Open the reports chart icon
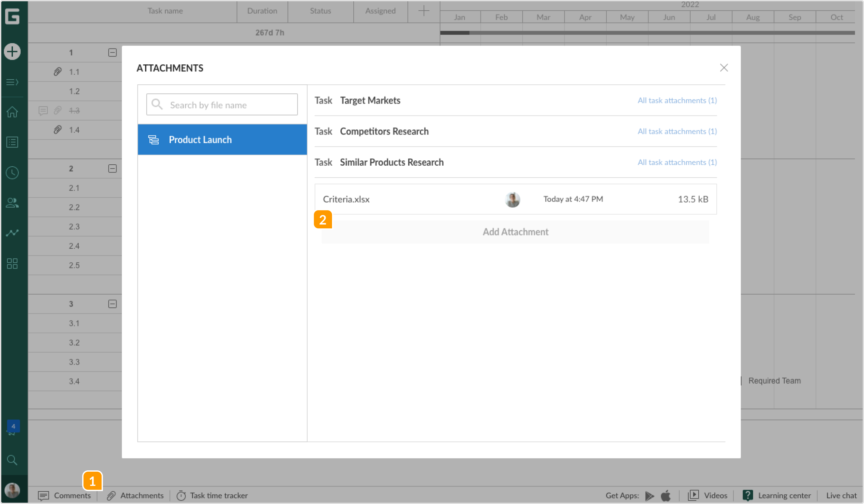The height and width of the screenshot is (504, 864). coord(12,233)
